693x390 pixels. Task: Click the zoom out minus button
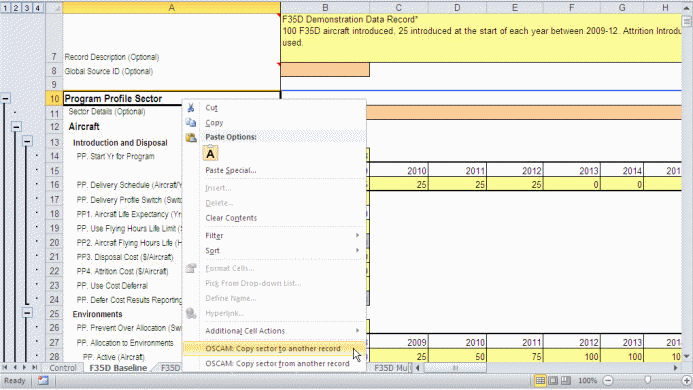tap(608, 380)
